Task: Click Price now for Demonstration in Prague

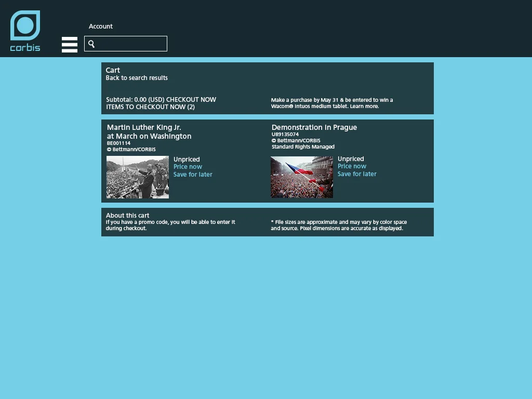Action: [352, 166]
